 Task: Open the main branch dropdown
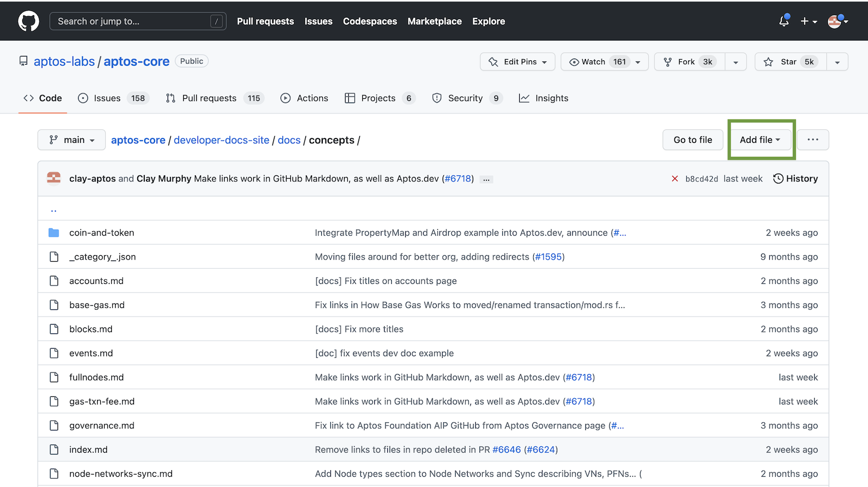tap(72, 140)
